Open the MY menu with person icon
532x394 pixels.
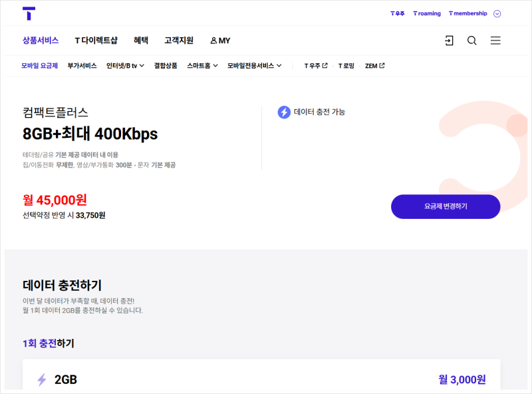(x=220, y=41)
